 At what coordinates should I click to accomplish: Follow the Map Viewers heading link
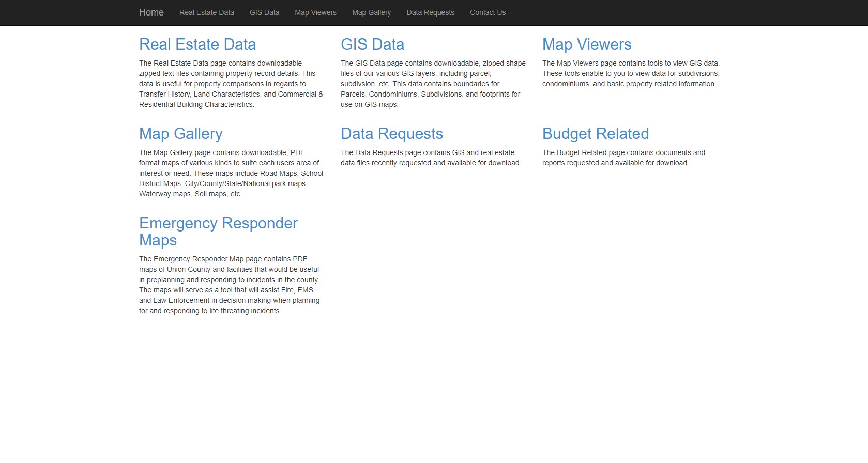click(587, 44)
